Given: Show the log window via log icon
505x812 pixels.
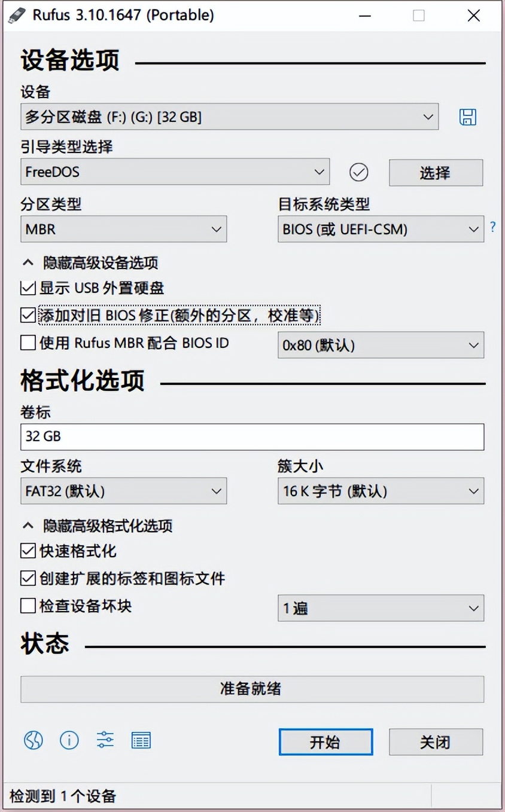Looking at the screenshot, I should [141, 740].
